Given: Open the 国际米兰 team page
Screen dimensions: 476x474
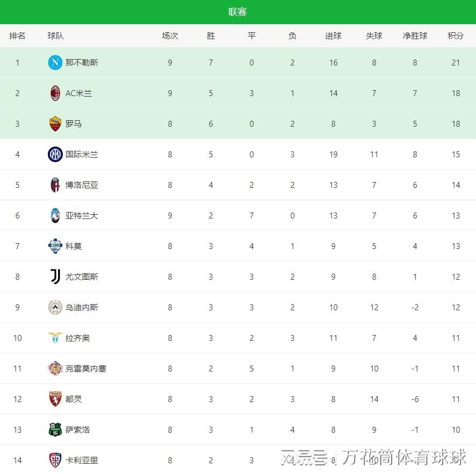Looking at the screenshot, I should click(x=82, y=155).
